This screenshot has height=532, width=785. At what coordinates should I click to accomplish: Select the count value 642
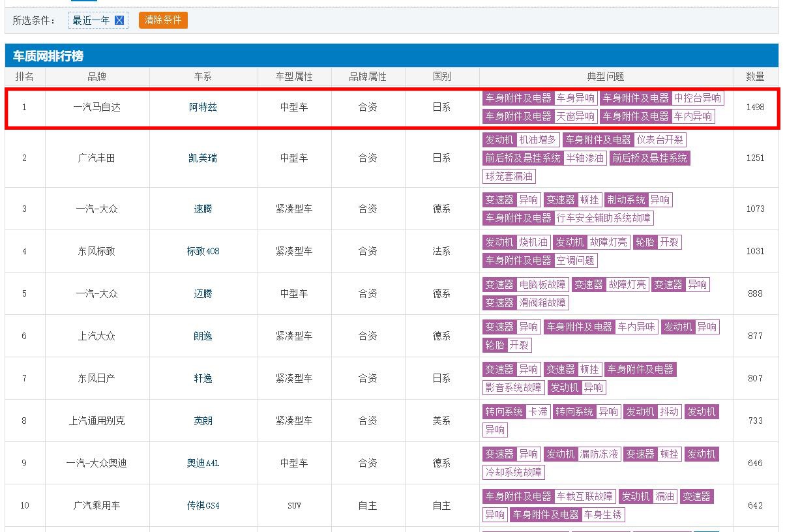pos(755,505)
